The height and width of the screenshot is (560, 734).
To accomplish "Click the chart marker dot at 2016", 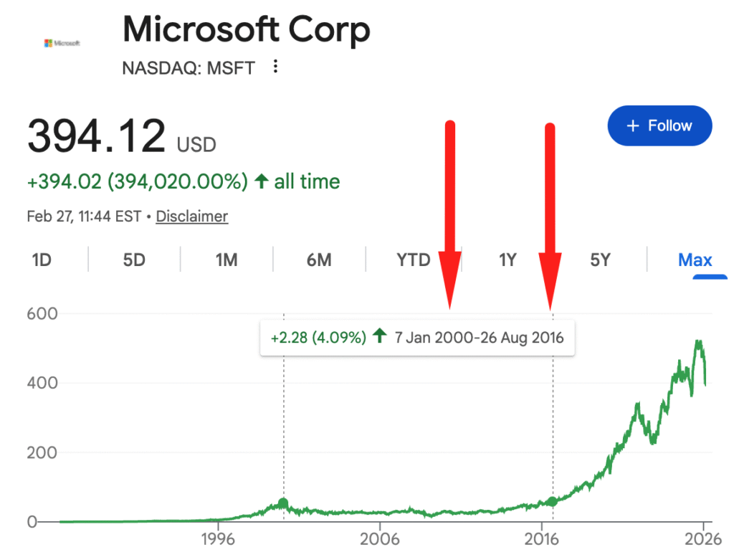I will click(552, 502).
